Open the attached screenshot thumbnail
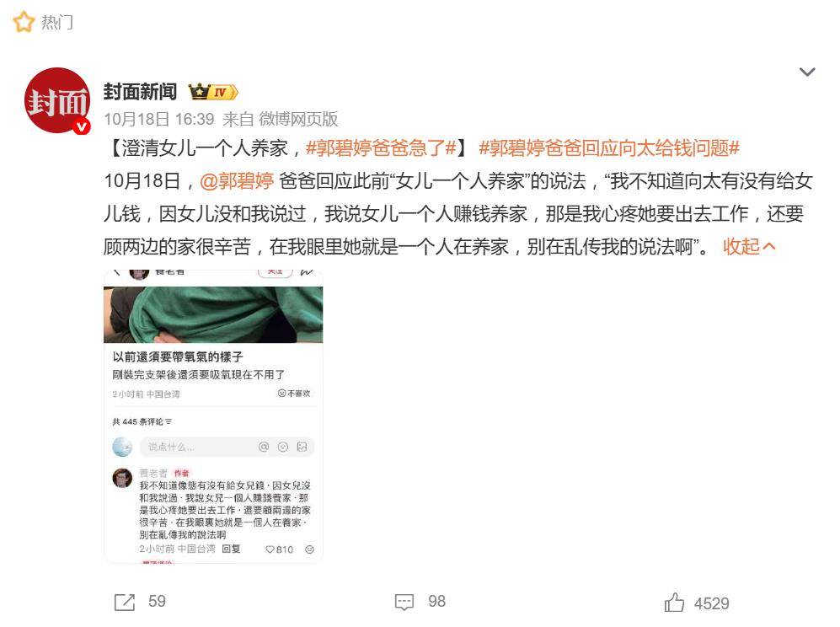 coord(213,415)
